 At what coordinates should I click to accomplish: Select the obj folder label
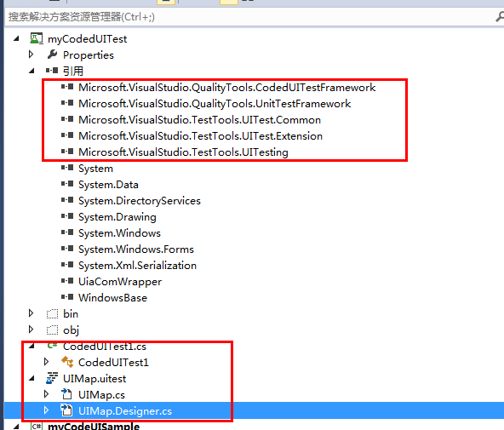pos(71,330)
